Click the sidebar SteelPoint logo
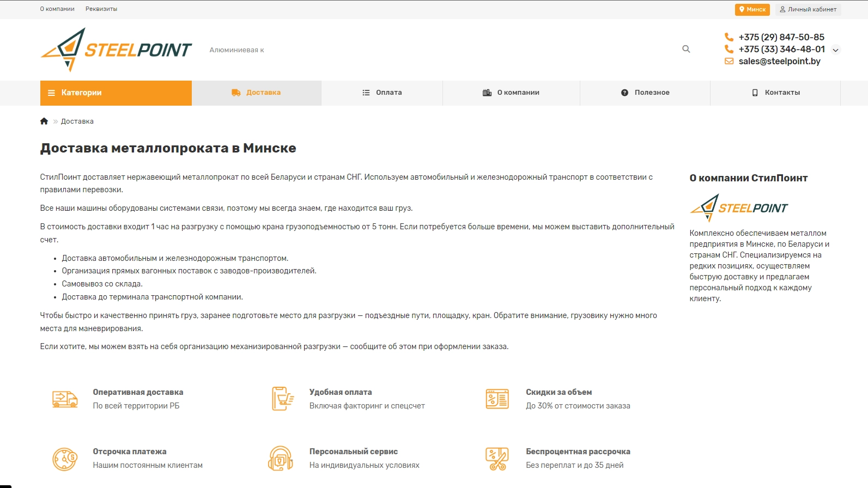The width and height of the screenshot is (868, 488). coord(738,208)
